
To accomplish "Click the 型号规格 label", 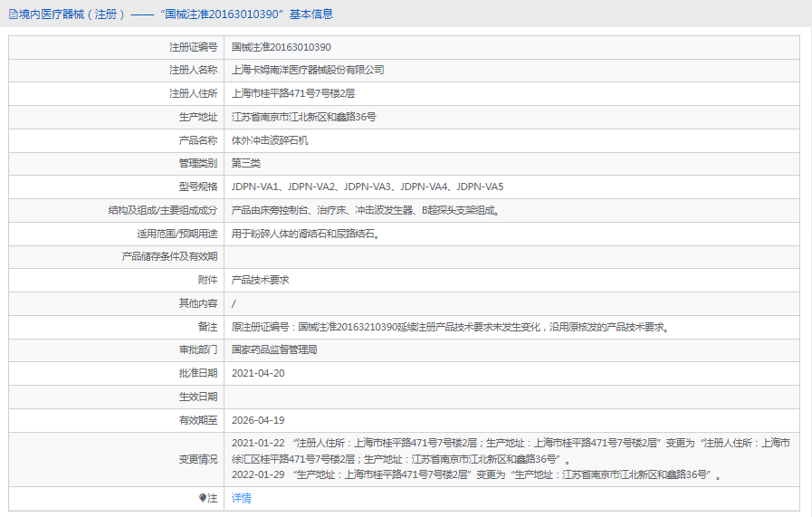I will tap(198, 187).
